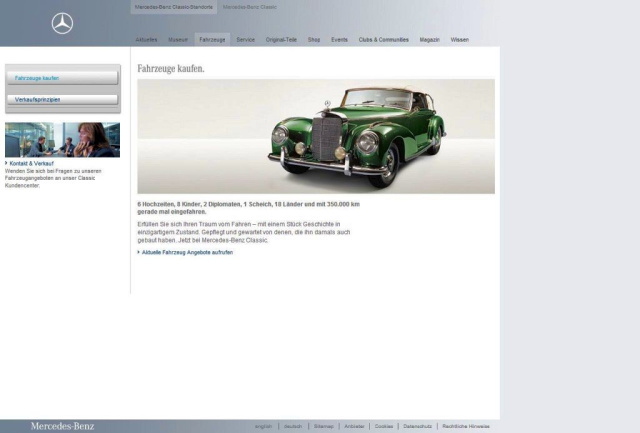Click the Wissen navigation item
This screenshot has width=640, height=433.
pos(460,39)
